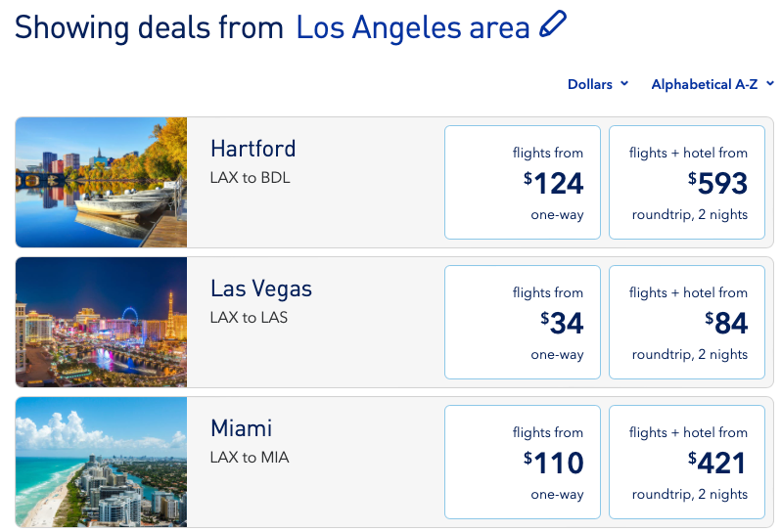Pick Miami $110 one-way flight deal

pyautogui.click(x=523, y=462)
